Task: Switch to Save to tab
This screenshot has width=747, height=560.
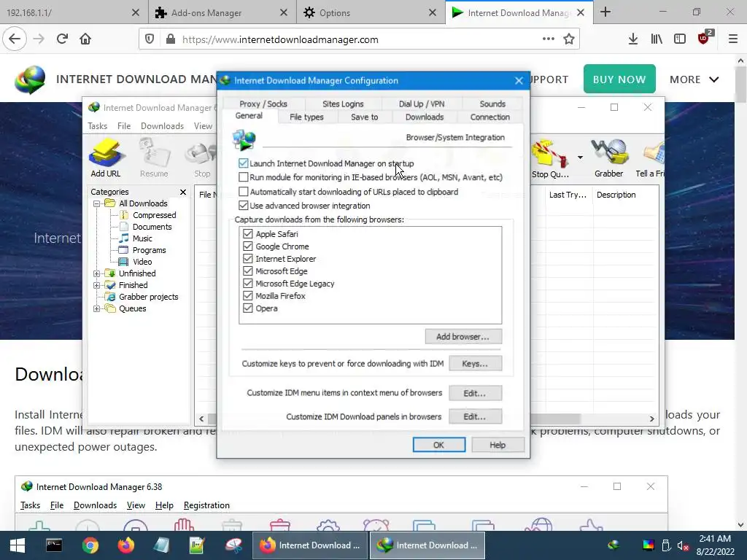Action: click(365, 117)
